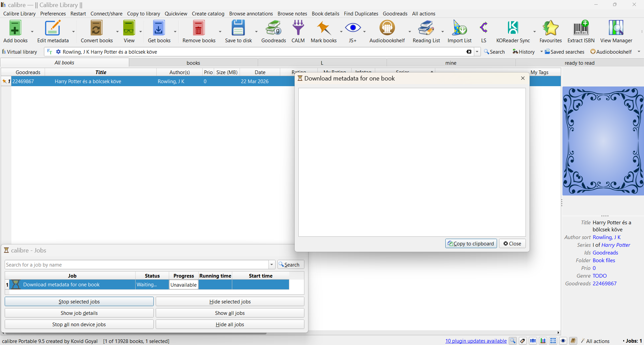Open the search history dropdown in search bar
The image size is (644, 345).
[x=477, y=52]
